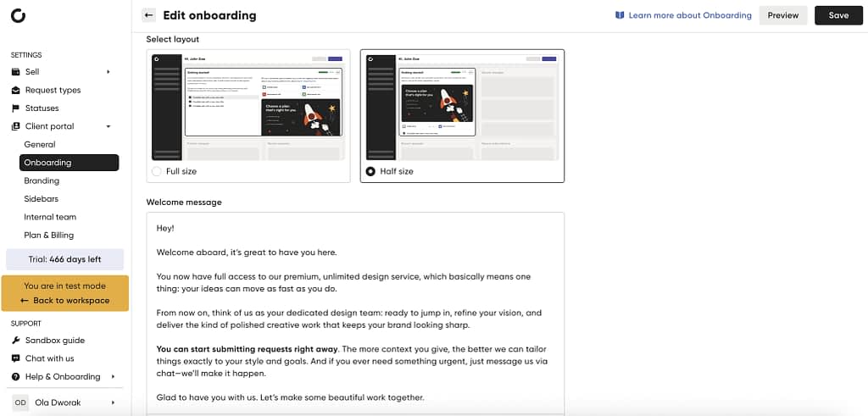This screenshot has height=416, width=868.
Task: Click the OD user avatar
Action: click(x=20, y=402)
